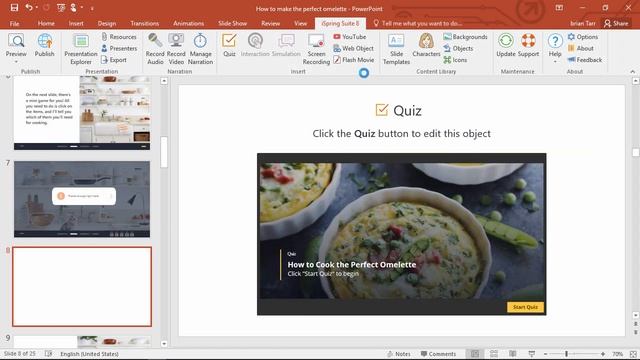Switch to the Animations tab

(188, 23)
